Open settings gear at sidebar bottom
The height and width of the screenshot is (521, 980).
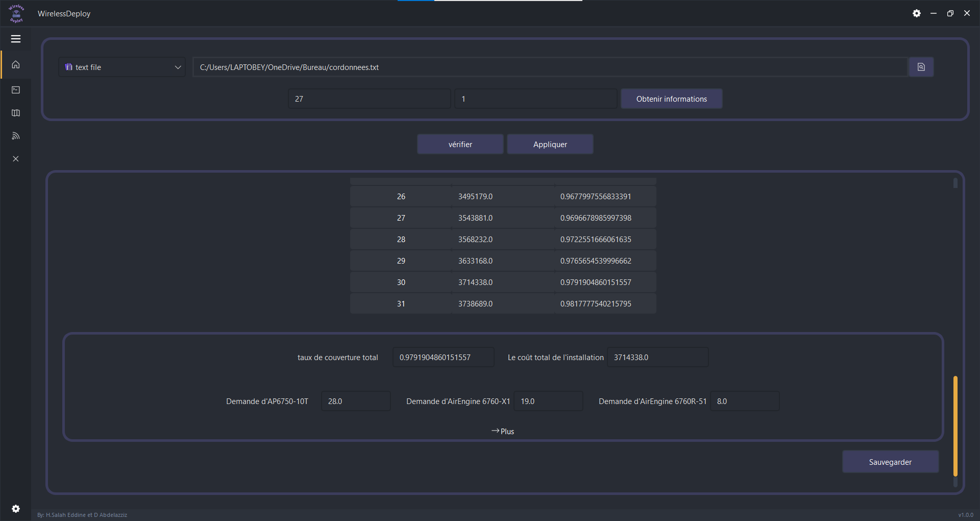16,509
